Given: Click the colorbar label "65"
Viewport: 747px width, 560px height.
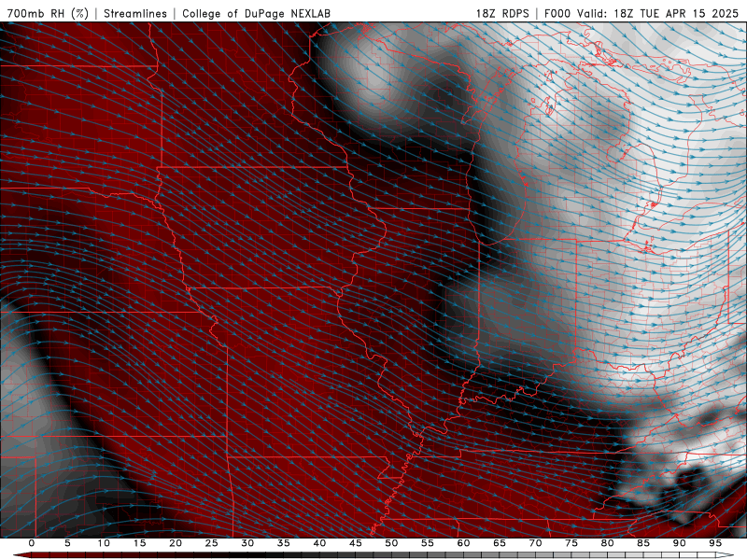Looking at the screenshot, I should [x=500, y=543].
